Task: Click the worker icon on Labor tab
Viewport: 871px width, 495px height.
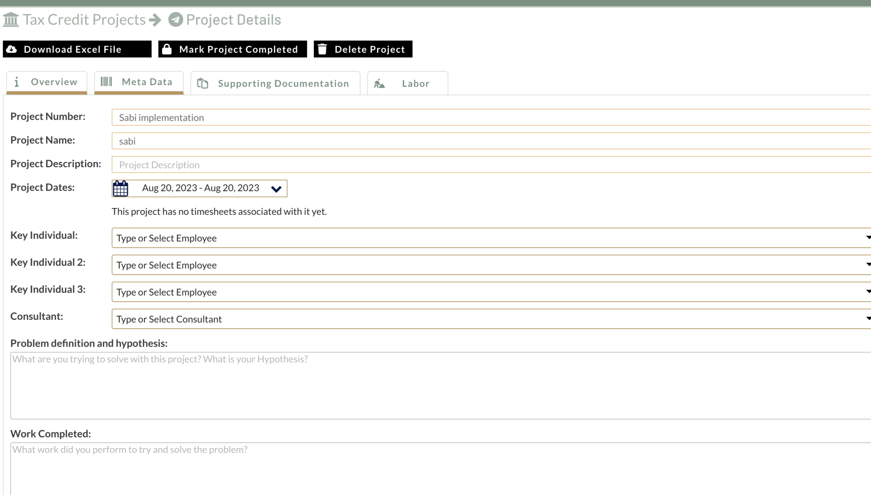Action: (x=379, y=83)
